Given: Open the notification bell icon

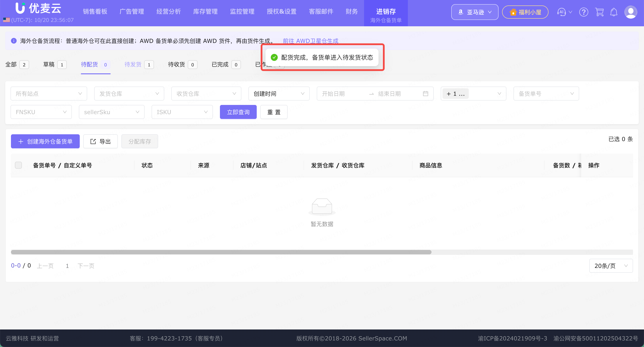Looking at the screenshot, I should click(x=614, y=12).
